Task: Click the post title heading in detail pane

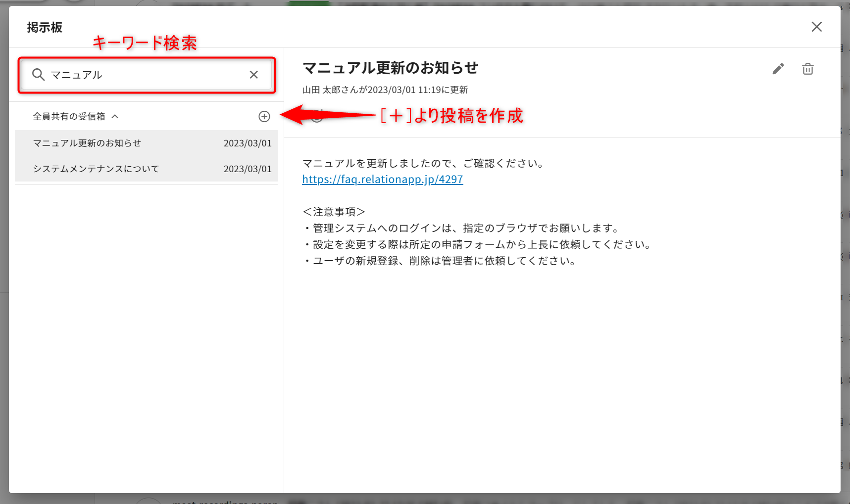Action: point(390,68)
